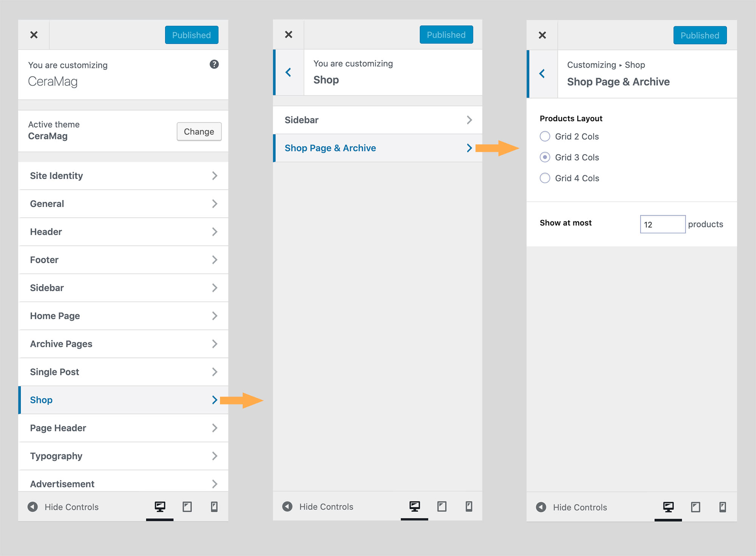
Task: Navigate back from Shop Page & Archive
Action: (542, 74)
